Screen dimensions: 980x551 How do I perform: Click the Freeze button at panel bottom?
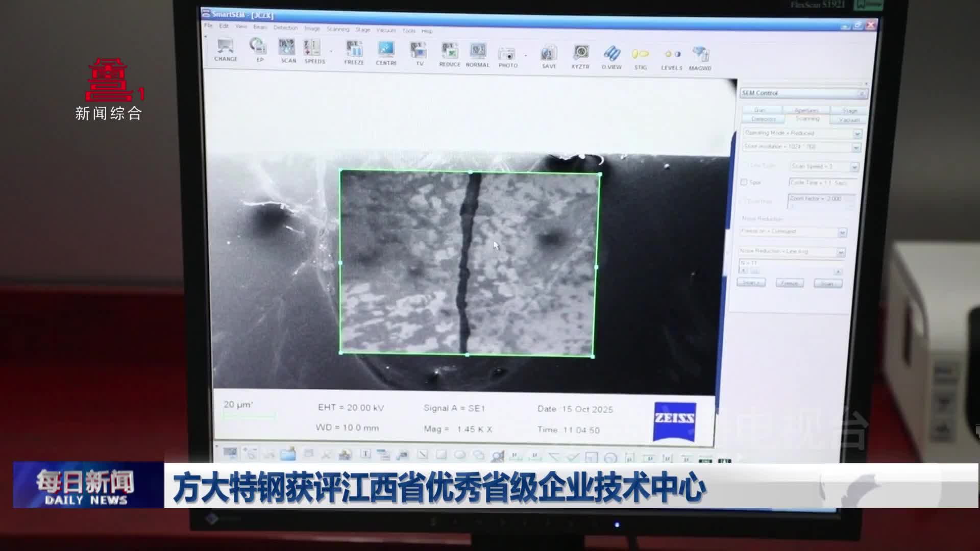point(789,283)
